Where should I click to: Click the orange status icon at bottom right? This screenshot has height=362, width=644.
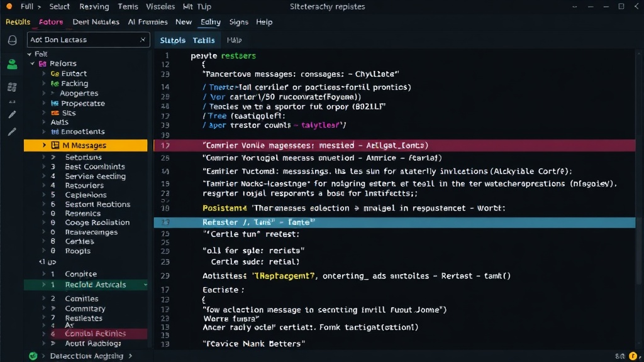[633, 356]
